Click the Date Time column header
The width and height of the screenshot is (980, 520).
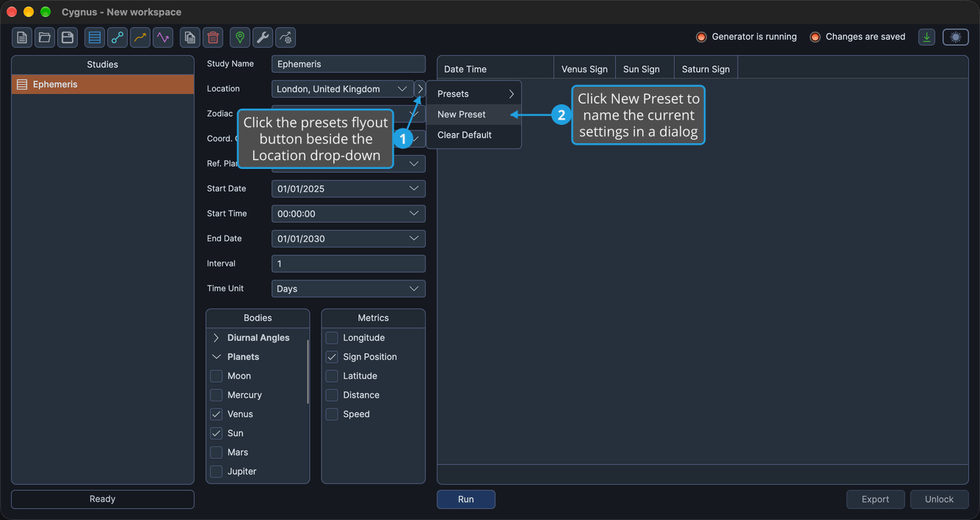click(x=496, y=69)
